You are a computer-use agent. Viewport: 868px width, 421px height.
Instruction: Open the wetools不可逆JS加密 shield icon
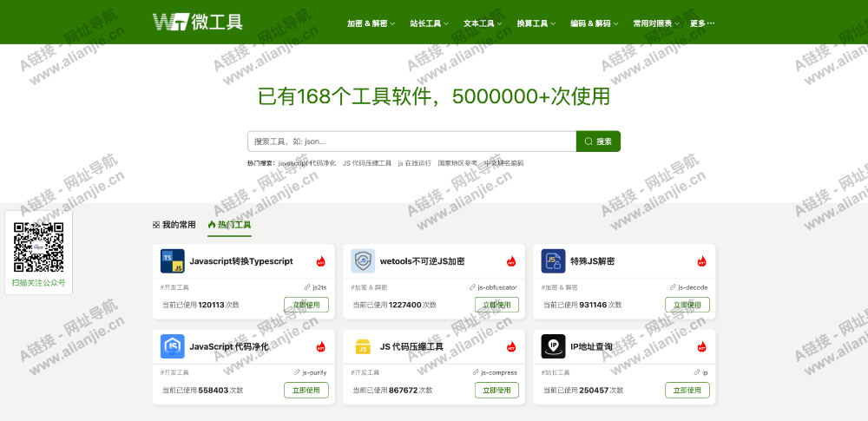pos(363,261)
